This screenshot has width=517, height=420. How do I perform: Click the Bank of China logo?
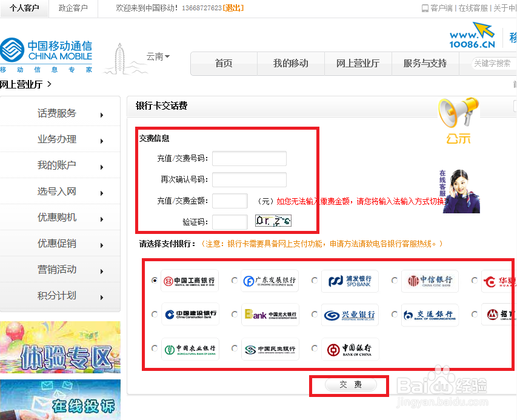click(349, 349)
